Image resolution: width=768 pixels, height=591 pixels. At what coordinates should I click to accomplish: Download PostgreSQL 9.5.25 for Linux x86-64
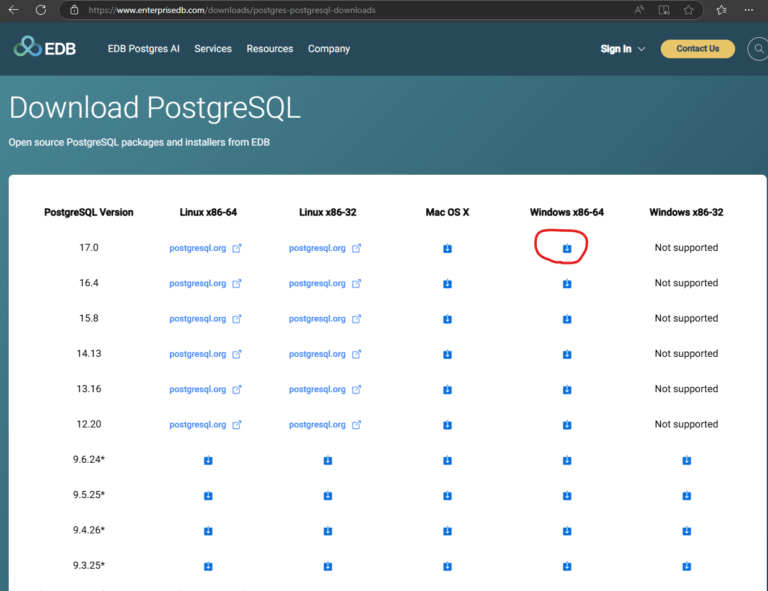(208, 496)
